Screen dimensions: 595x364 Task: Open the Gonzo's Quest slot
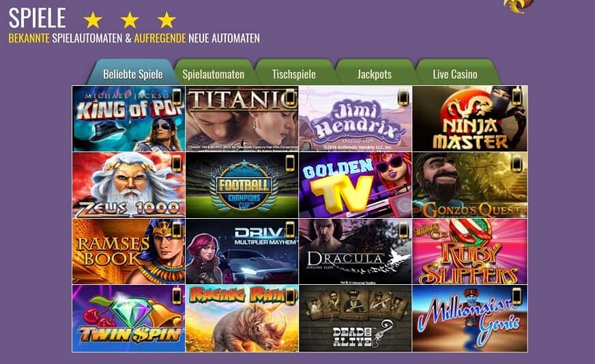pyautogui.click(x=469, y=185)
